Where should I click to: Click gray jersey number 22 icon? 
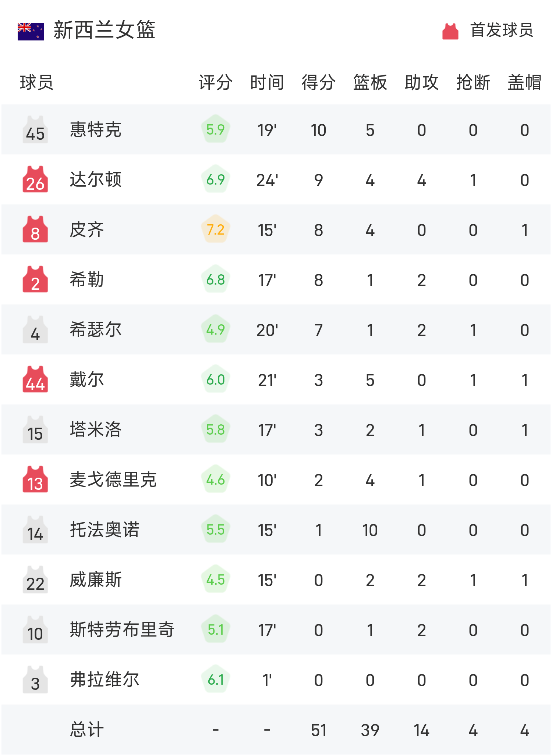(x=35, y=580)
